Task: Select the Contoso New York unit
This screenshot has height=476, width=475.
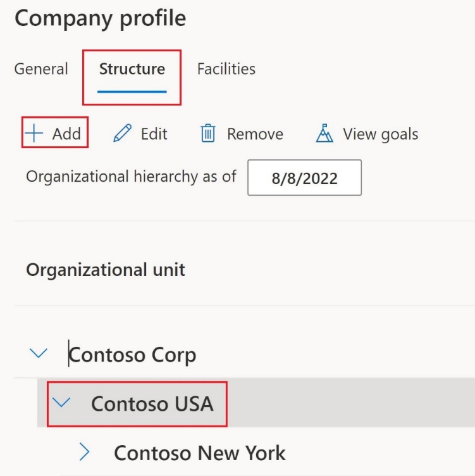Action: coord(199,452)
